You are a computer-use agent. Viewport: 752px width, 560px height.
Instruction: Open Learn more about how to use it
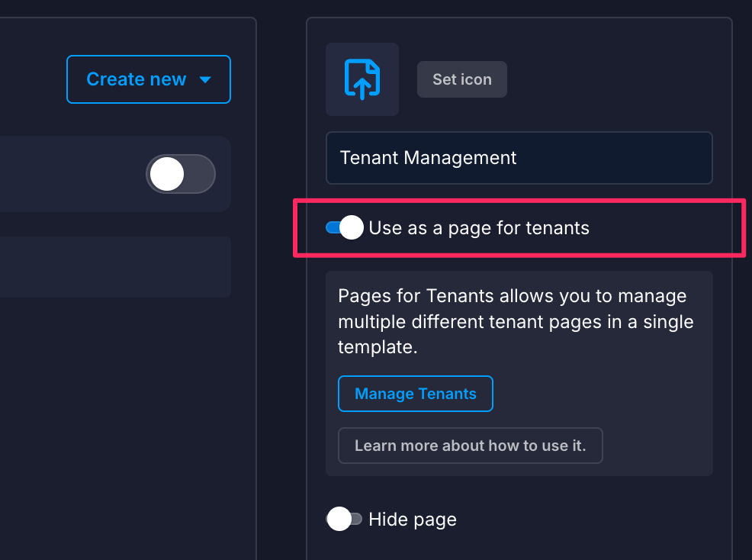click(470, 446)
